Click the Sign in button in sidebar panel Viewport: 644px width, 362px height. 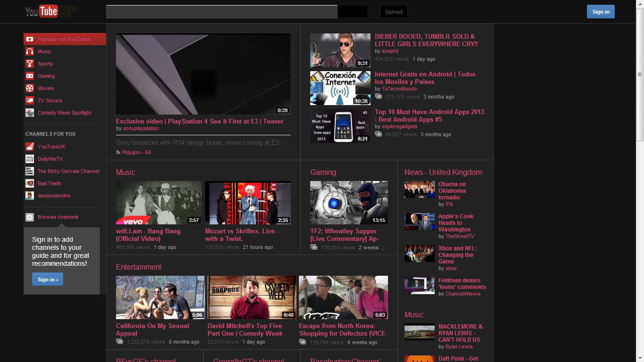[48, 280]
